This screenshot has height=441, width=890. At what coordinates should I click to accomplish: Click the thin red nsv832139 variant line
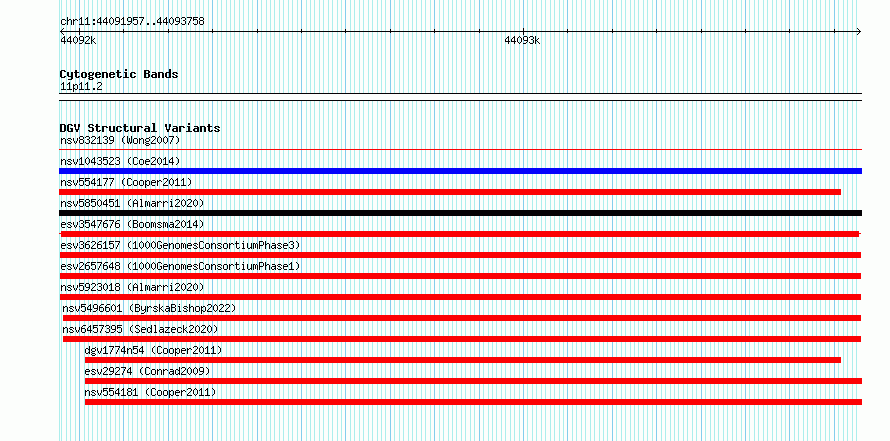[460, 150]
